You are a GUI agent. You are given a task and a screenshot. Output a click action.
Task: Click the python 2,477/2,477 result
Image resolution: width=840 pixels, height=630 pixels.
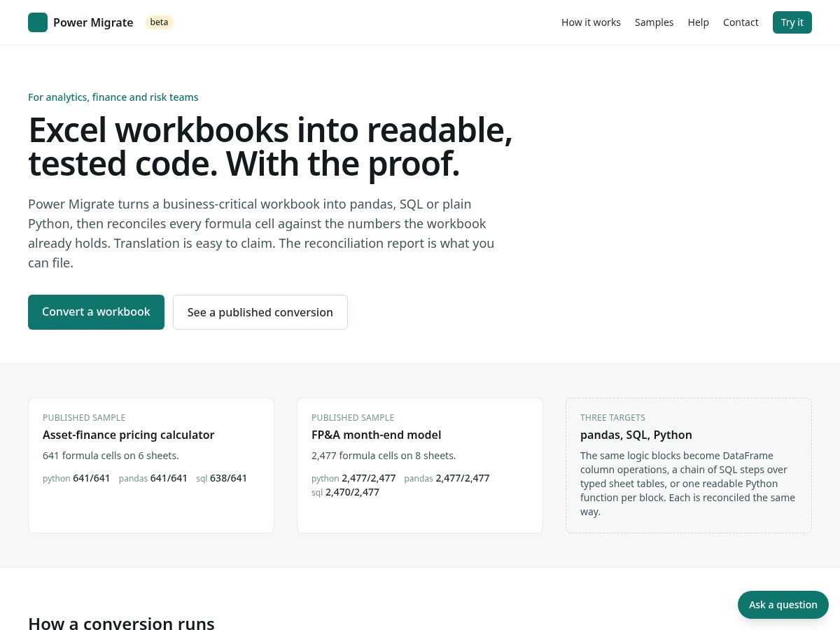(353, 478)
